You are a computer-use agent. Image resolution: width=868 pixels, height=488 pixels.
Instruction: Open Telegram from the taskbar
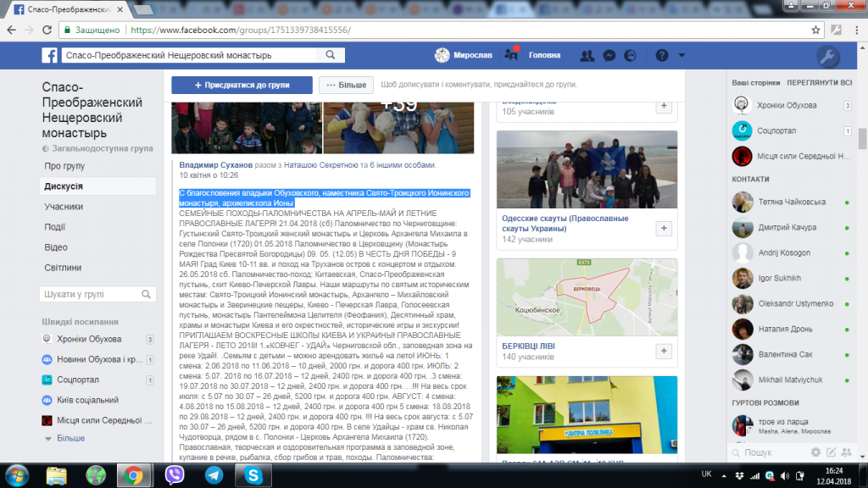[x=214, y=475]
